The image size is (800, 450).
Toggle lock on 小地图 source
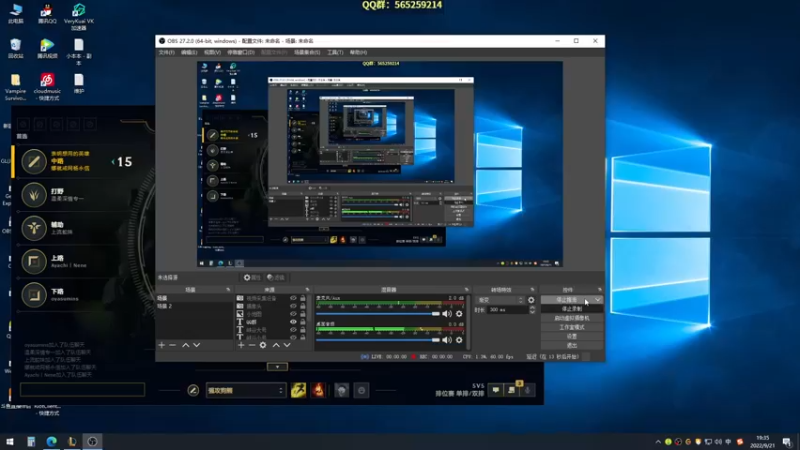tap(303, 314)
